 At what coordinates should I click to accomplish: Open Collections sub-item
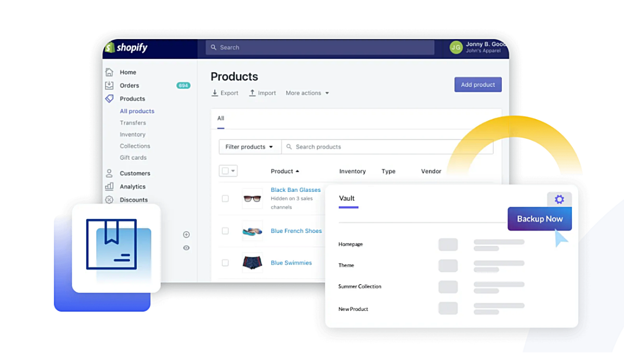click(135, 146)
